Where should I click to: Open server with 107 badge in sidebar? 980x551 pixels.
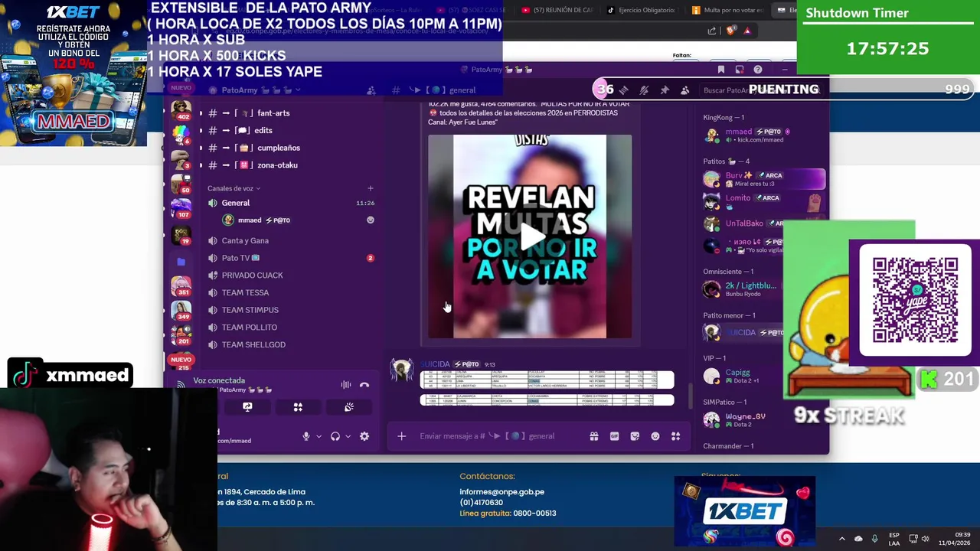click(181, 207)
